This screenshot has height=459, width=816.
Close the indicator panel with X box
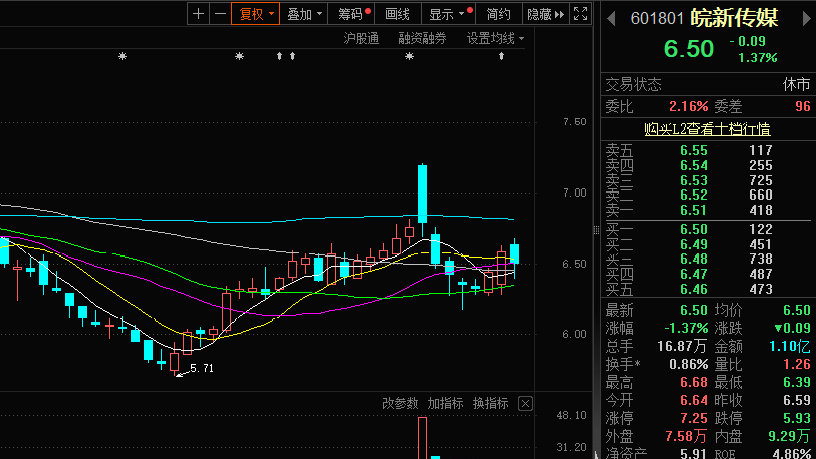click(x=525, y=403)
